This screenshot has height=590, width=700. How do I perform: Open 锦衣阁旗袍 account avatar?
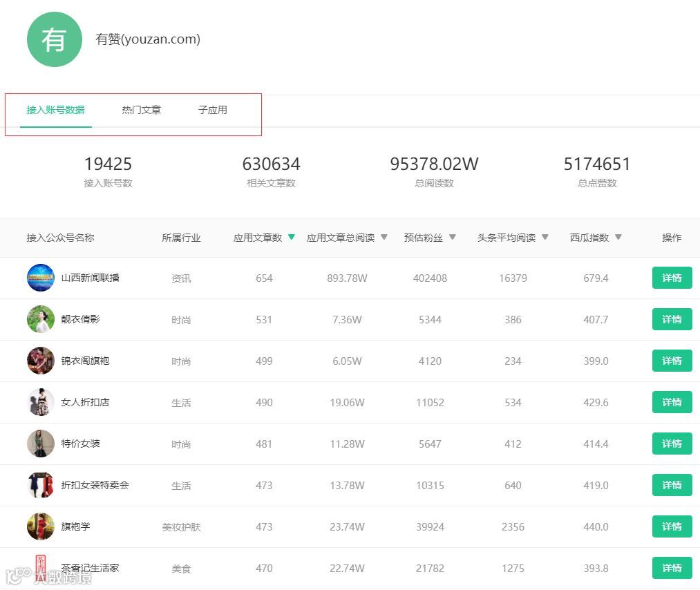tap(41, 361)
